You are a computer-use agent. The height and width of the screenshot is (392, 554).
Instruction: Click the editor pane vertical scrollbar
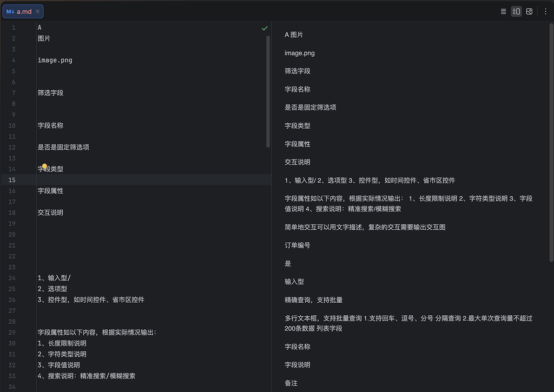point(268,91)
